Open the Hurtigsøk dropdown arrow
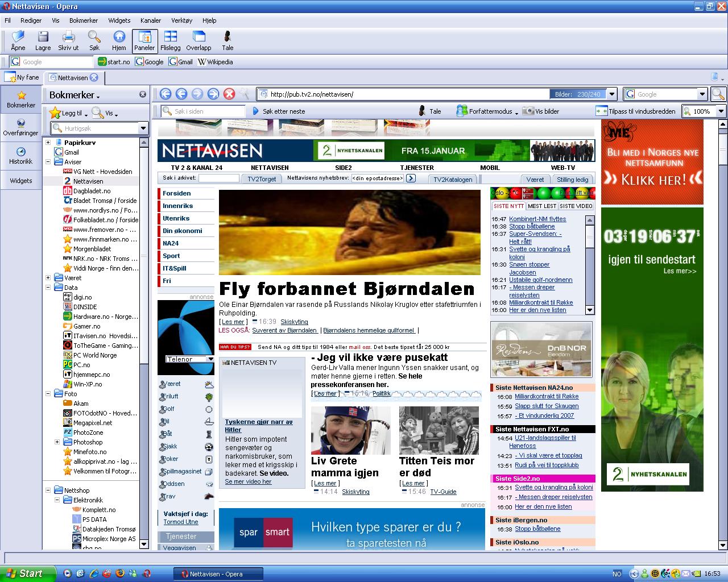 (143, 128)
